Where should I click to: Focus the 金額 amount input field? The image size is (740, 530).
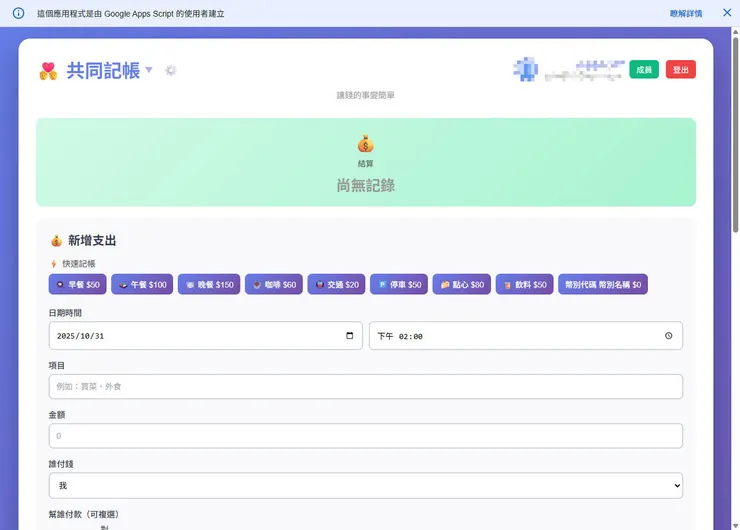click(x=365, y=436)
